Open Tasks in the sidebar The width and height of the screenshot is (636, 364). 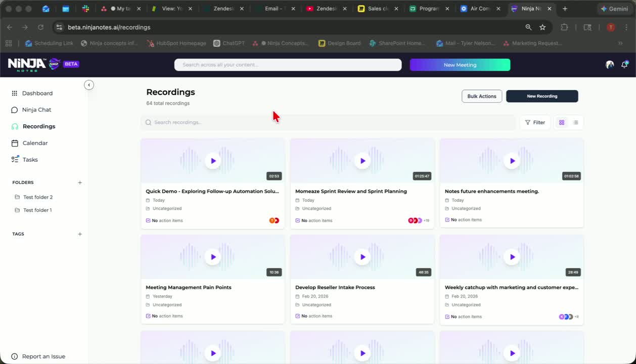30,160
